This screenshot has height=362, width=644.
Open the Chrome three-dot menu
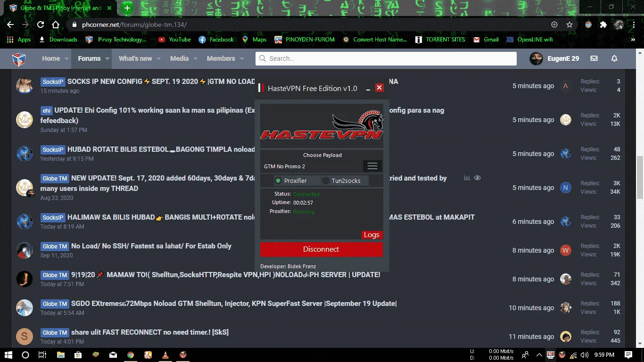(x=634, y=25)
